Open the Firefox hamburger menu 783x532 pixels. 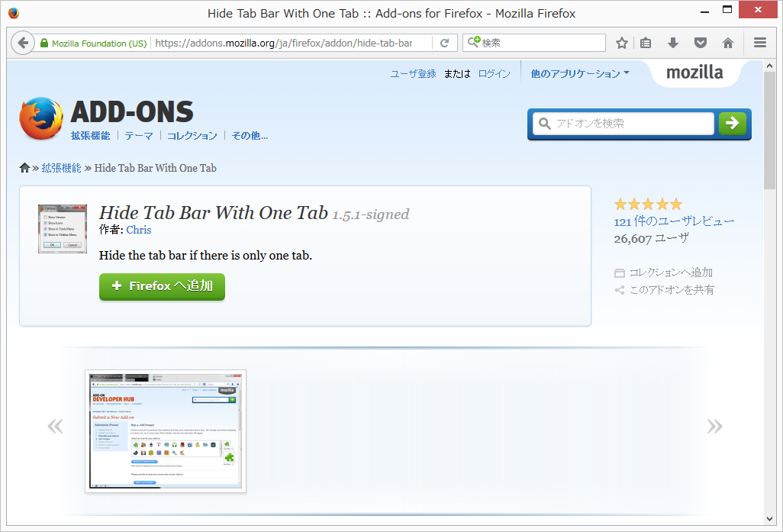point(760,43)
